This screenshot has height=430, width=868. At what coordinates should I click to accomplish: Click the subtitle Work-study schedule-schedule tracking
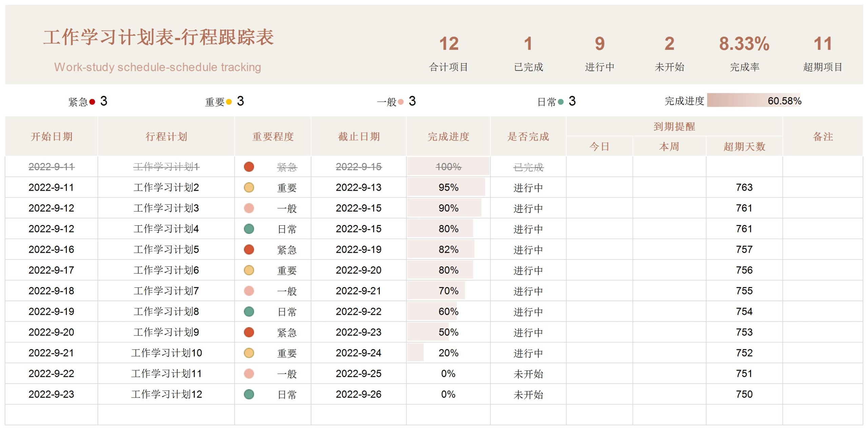click(x=158, y=67)
